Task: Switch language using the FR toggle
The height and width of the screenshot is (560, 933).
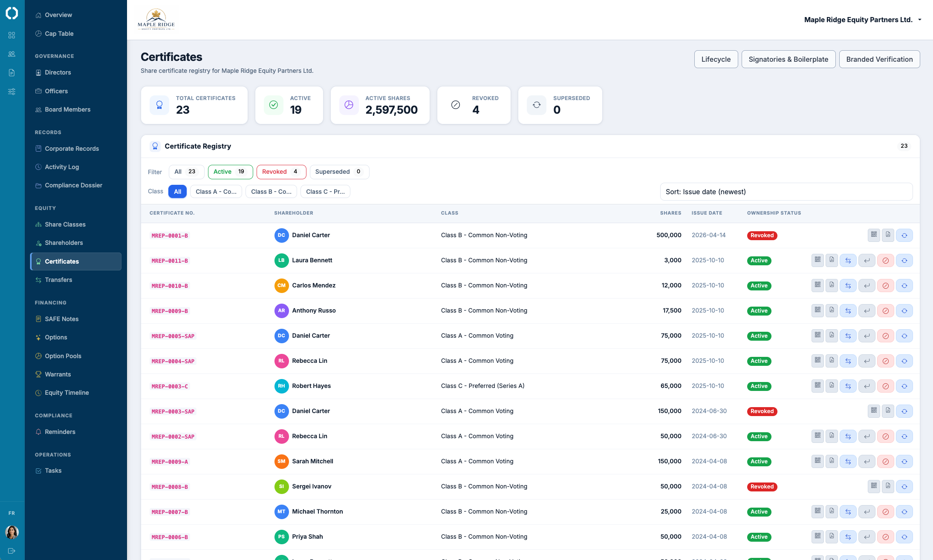Action: pyautogui.click(x=12, y=513)
